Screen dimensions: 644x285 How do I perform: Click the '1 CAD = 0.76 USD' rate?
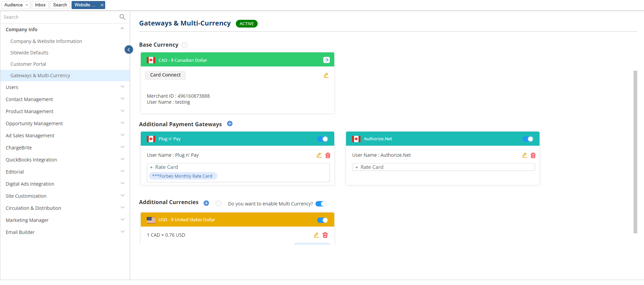166,235
